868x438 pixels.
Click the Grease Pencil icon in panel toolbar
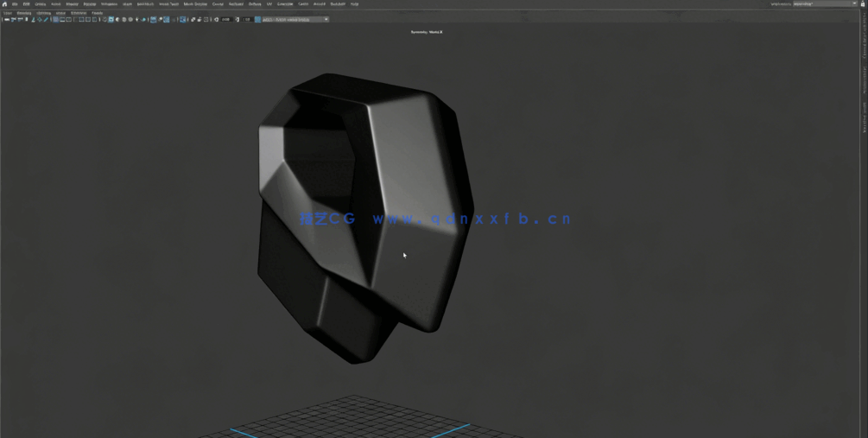coord(46,19)
